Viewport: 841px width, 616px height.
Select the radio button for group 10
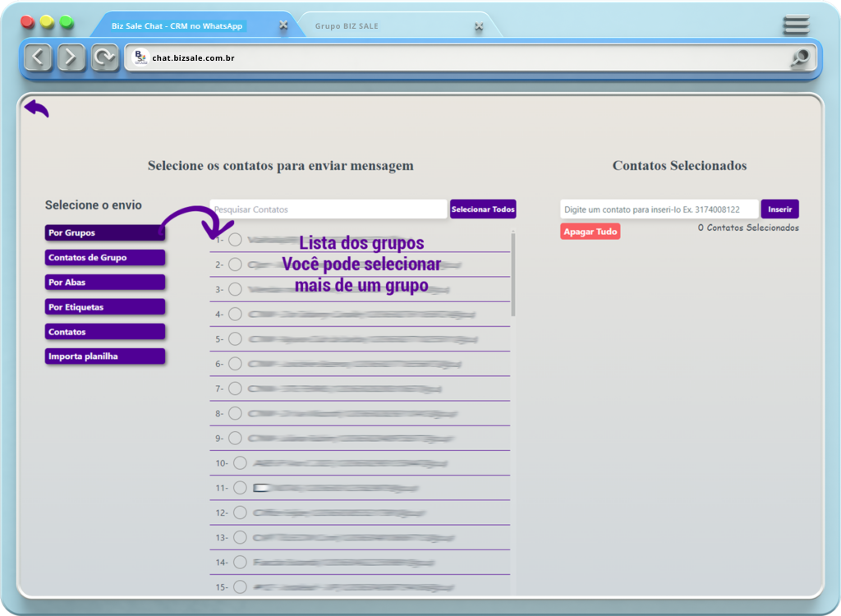pos(240,463)
